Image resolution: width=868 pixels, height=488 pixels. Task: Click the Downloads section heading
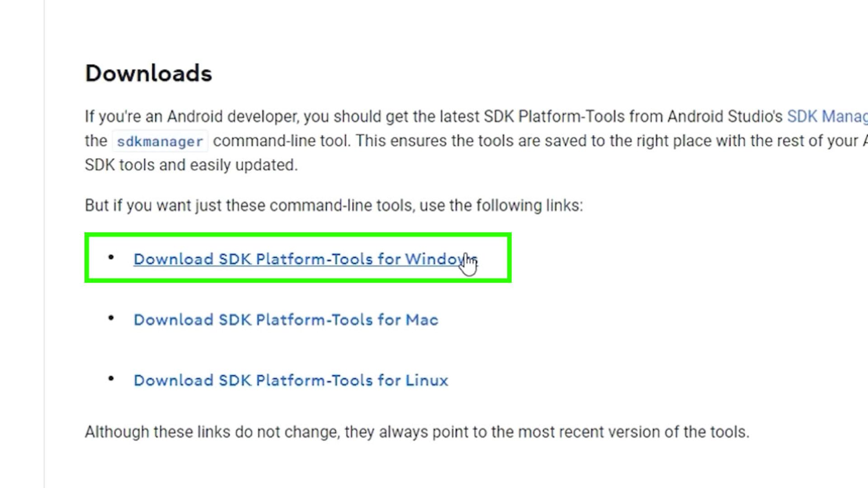pyautogui.click(x=148, y=73)
